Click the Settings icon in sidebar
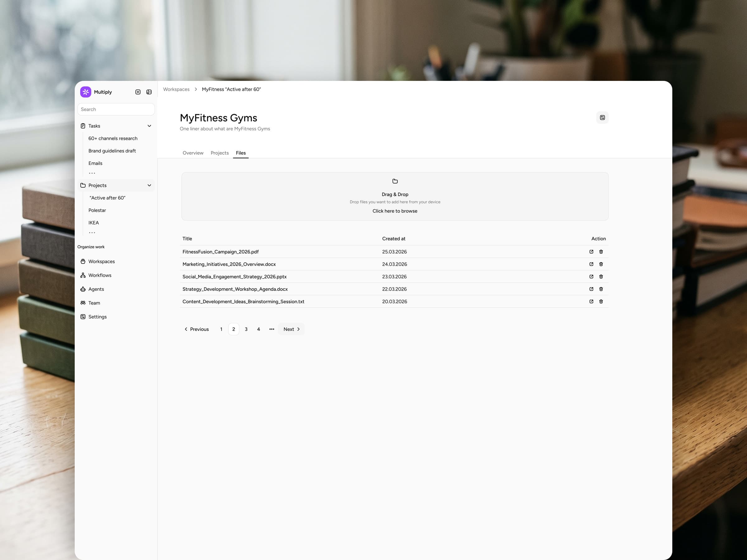The height and width of the screenshot is (560, 747). pos(83,317)
